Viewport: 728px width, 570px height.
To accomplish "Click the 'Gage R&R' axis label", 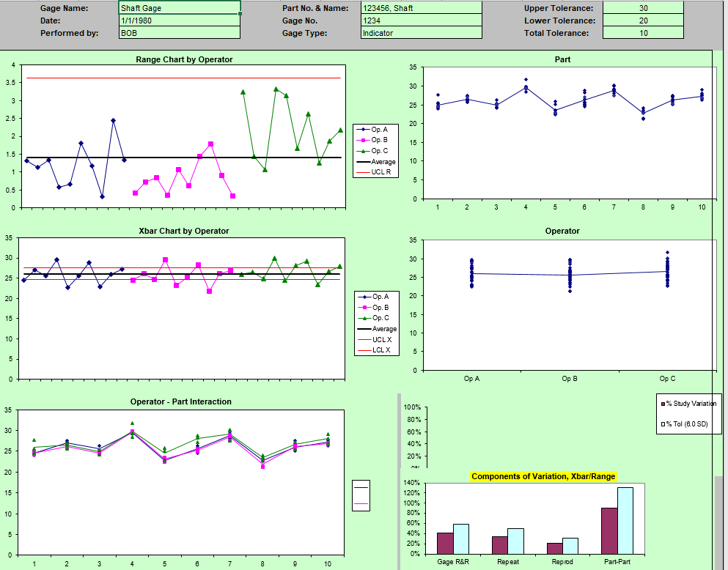I will (x=453, y=562).
